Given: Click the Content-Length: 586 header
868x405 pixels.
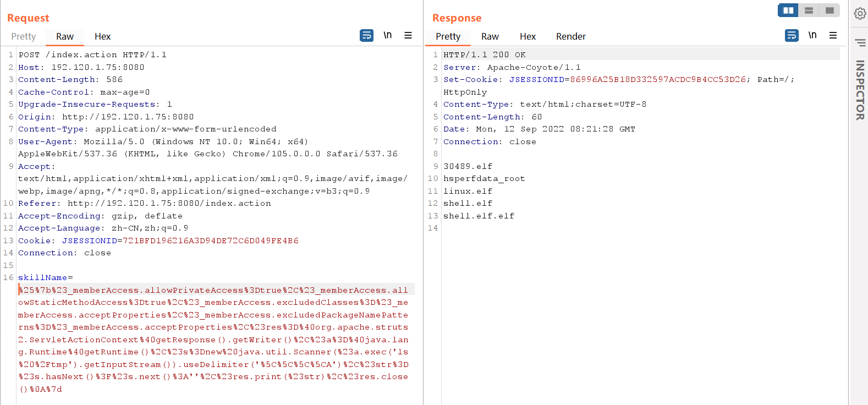Looking at the screenshot, I should [70, 80].
